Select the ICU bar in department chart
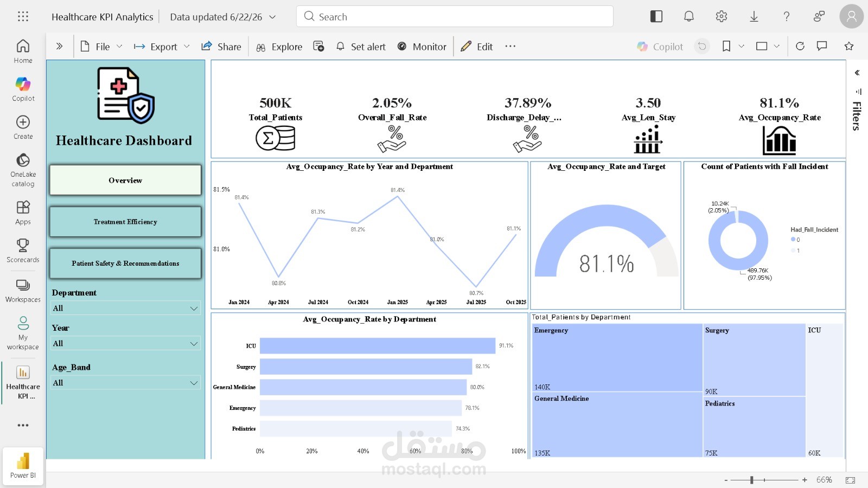Screen dimensions: 868x488 point(378,345)
